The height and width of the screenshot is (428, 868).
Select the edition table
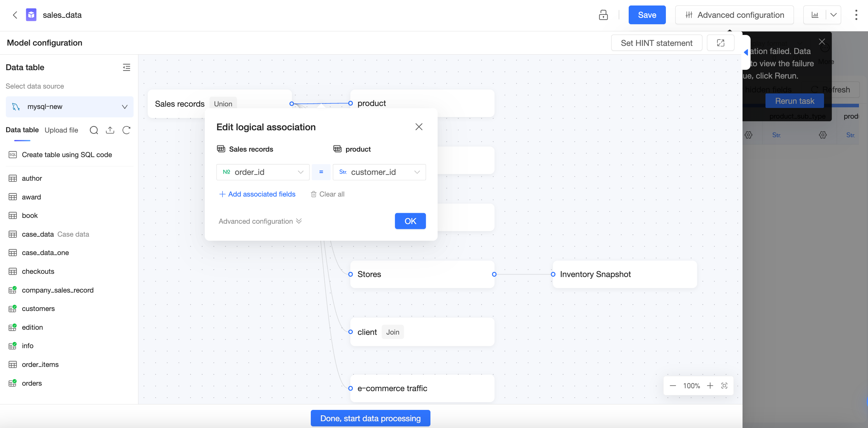pyautogui.click(x=70, y=327)
